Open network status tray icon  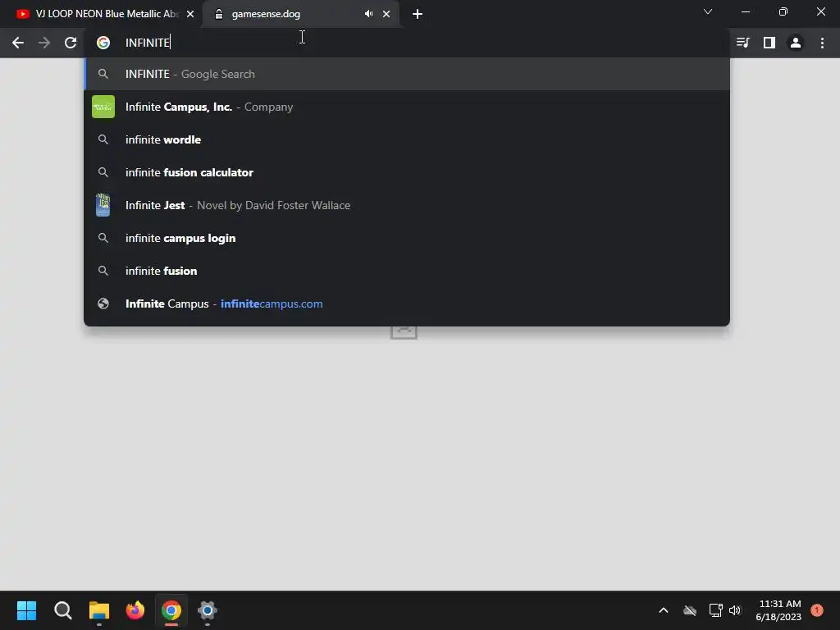(715, 610)
